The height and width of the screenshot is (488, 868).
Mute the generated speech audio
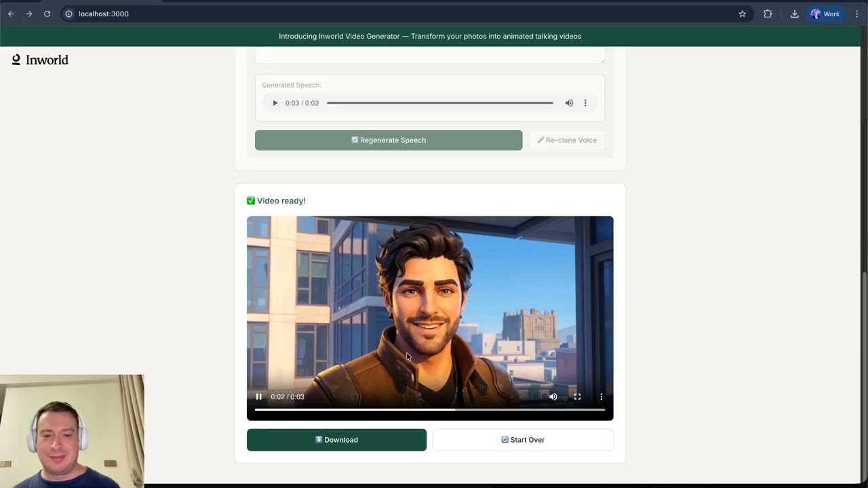[x=569, y=103]
